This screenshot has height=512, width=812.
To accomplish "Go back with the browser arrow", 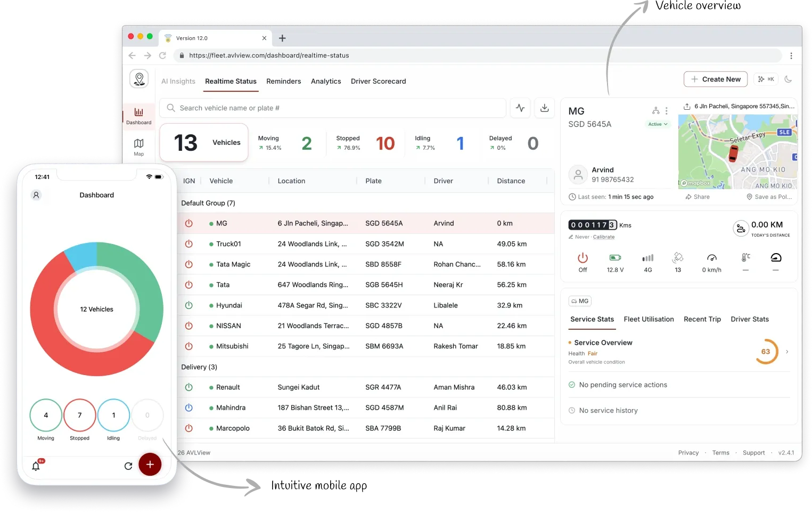I will [132, 55].
